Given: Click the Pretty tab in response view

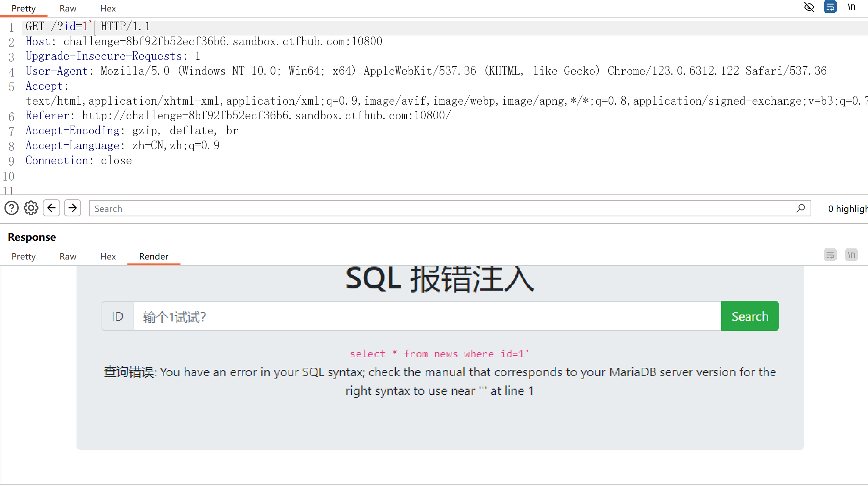Looking at the screenshot, I should (23, 256).
